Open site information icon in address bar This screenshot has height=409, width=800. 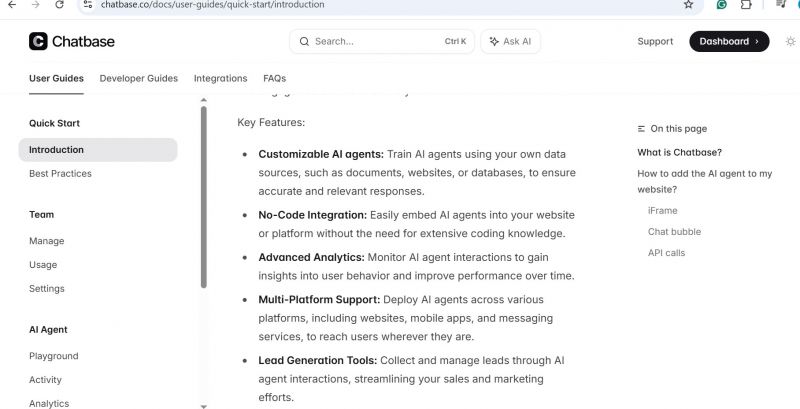coord(88,5)
